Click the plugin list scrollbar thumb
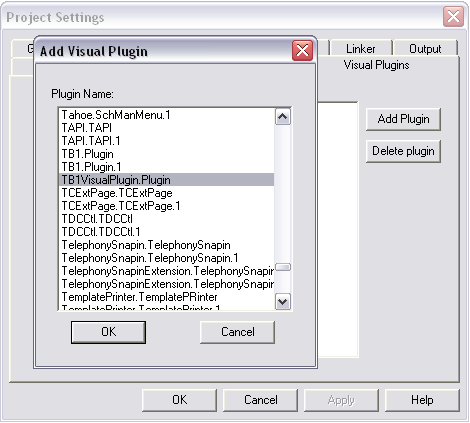Screen dimensions: 470x423 pyautogui.click(x=283, y=267)
